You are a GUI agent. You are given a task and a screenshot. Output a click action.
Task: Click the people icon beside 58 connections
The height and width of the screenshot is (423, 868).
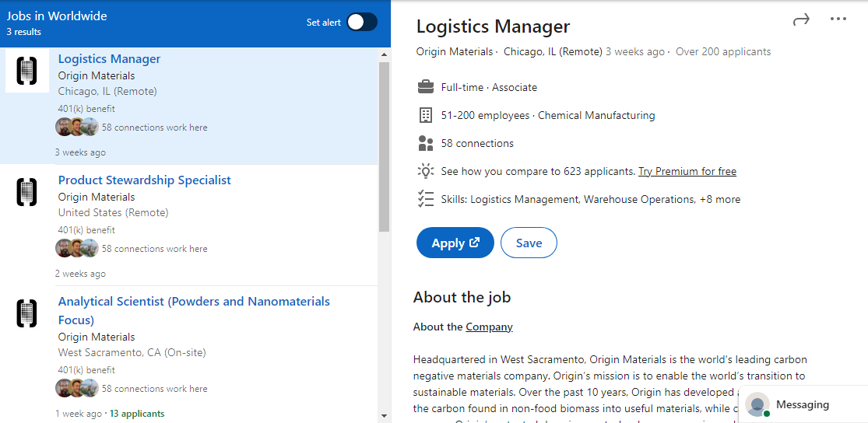click(425, 143)
